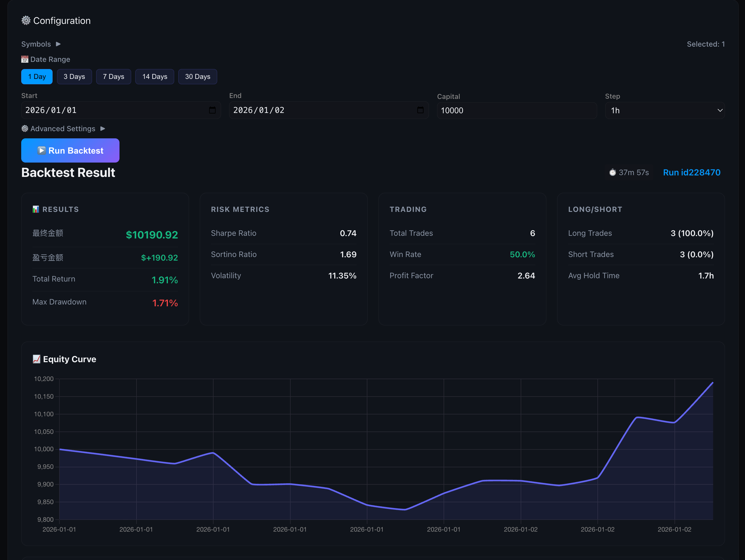
Task: Click the Advanced Settings gear icon
Action: tap(24, 129)
